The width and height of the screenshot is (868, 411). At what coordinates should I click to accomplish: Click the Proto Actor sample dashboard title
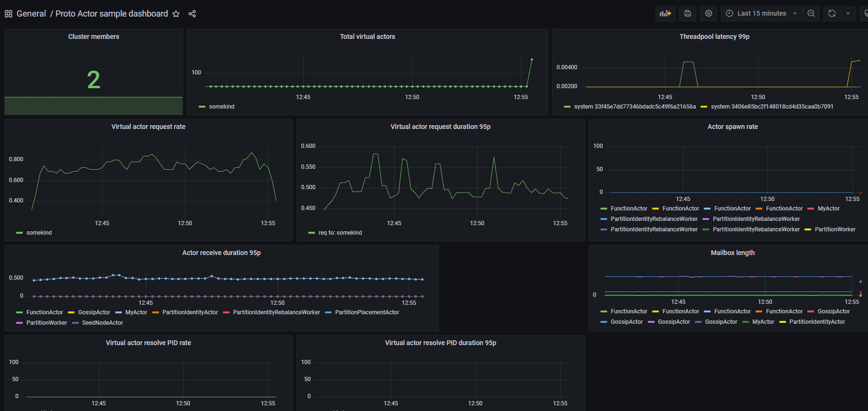pyautogui.click(x=111, y=14)
